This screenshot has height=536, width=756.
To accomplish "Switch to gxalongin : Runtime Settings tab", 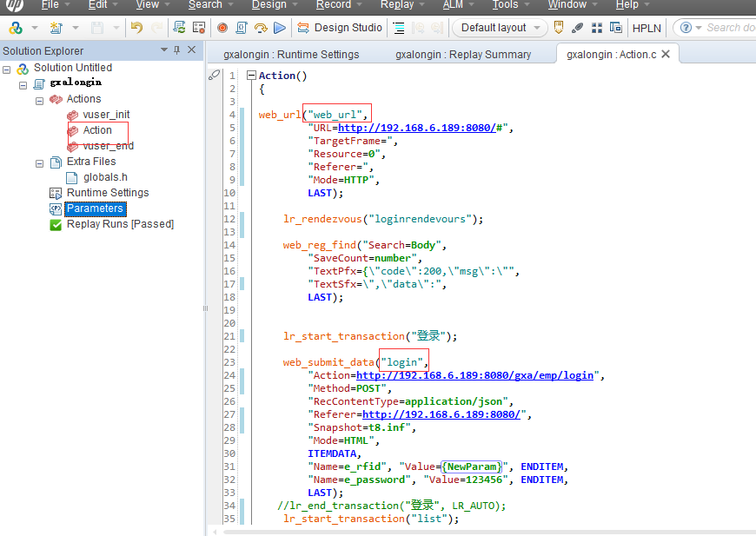I will click(x=291, y=55).
